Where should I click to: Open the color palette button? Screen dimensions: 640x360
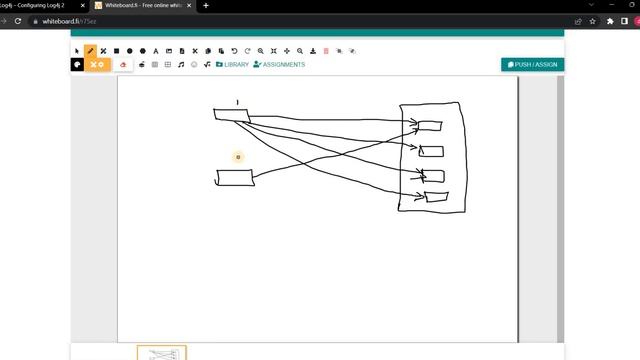[x=77, y=64]
